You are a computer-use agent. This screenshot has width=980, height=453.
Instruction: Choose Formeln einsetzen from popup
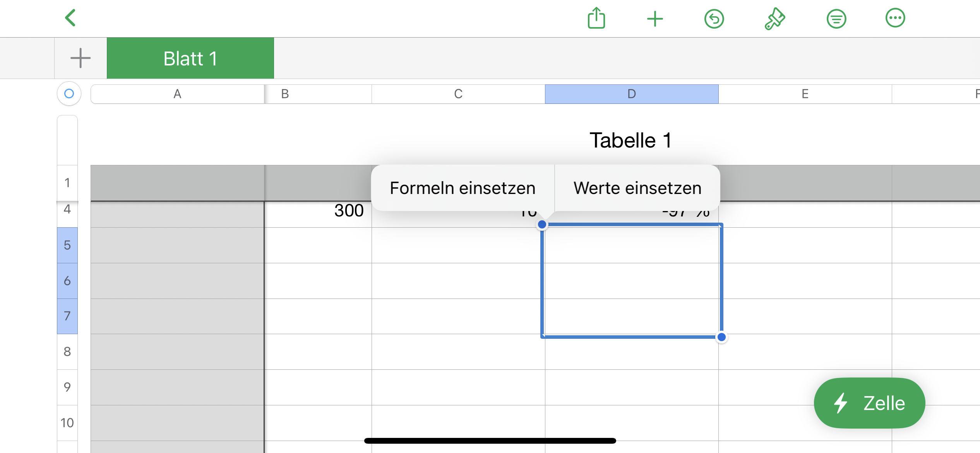(462, 188)
